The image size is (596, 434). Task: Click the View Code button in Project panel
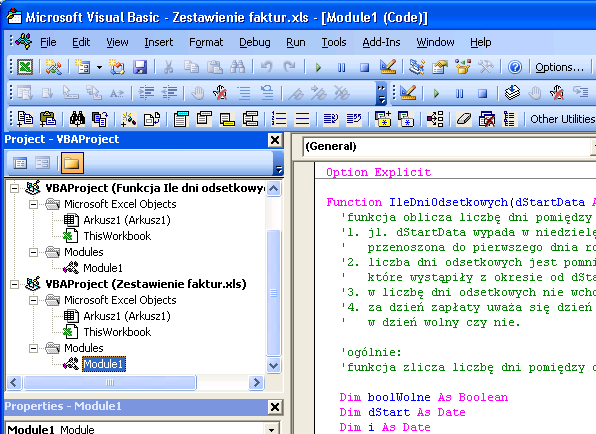[20, 163]
